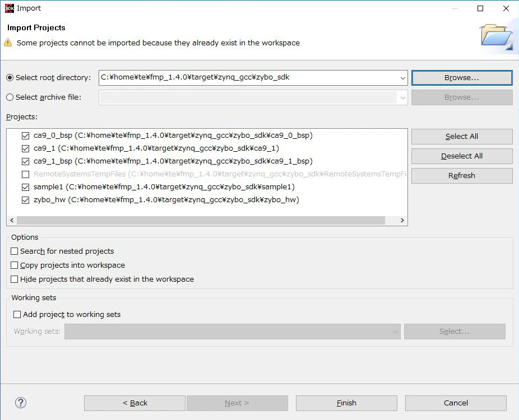Click the folder icon in dialog header
The image size is (519, 420).
point(497,37)
